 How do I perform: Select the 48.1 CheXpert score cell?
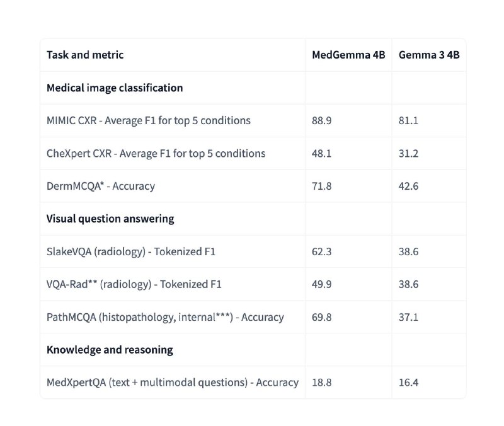tap(321, 153)
